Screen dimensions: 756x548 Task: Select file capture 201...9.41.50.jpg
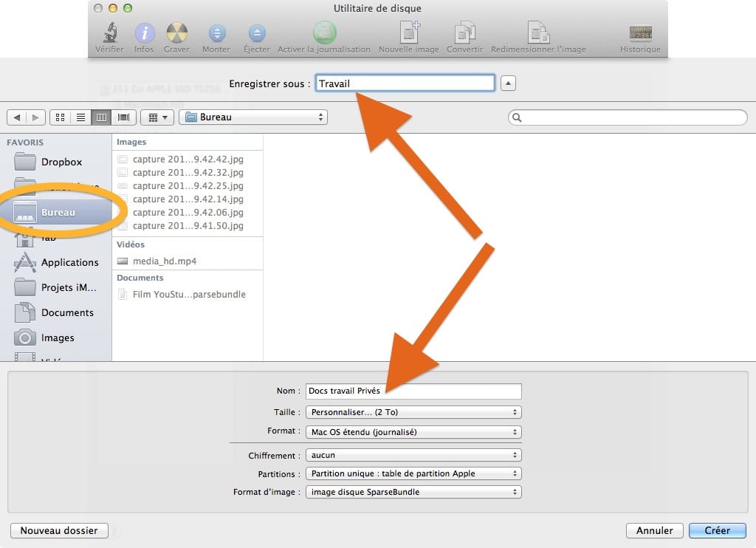188,225
